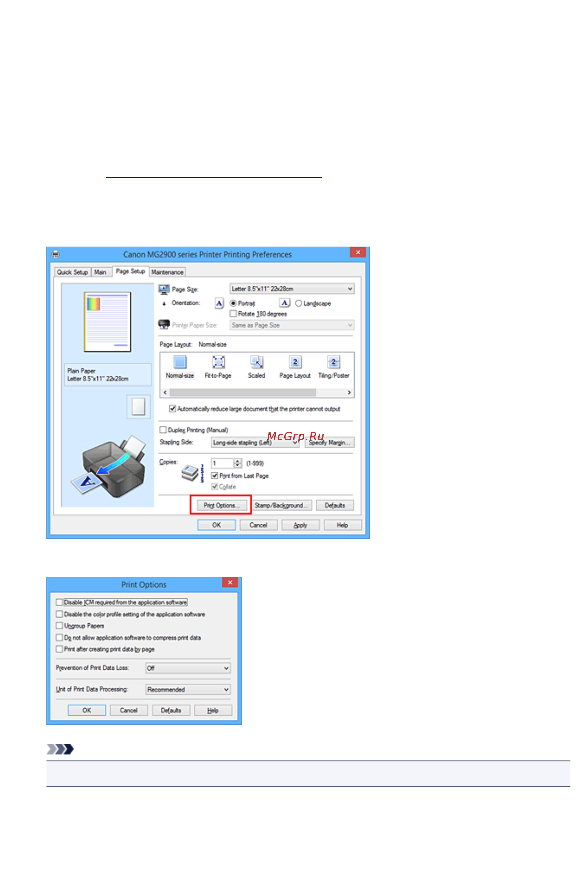This screenshot has height=872, width=588.
Task: Choose the Page Layout icon
Action: tap(295, 362)
